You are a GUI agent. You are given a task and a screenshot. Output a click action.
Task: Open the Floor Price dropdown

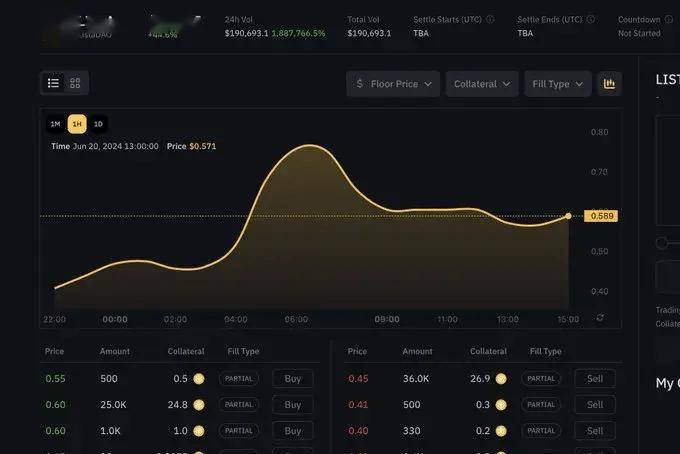(x=393, y=84)
